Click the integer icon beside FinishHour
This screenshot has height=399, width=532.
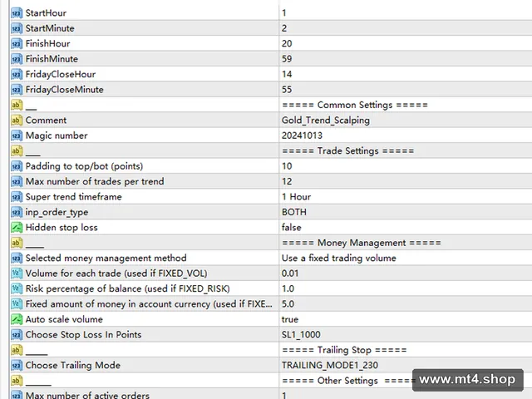pos(17,43)
